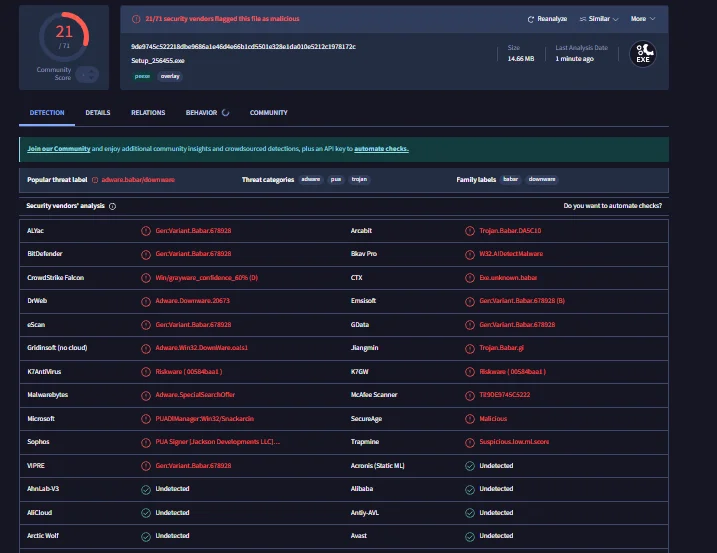Click the detection alert icon in the BitDefender row

[146, 254]
